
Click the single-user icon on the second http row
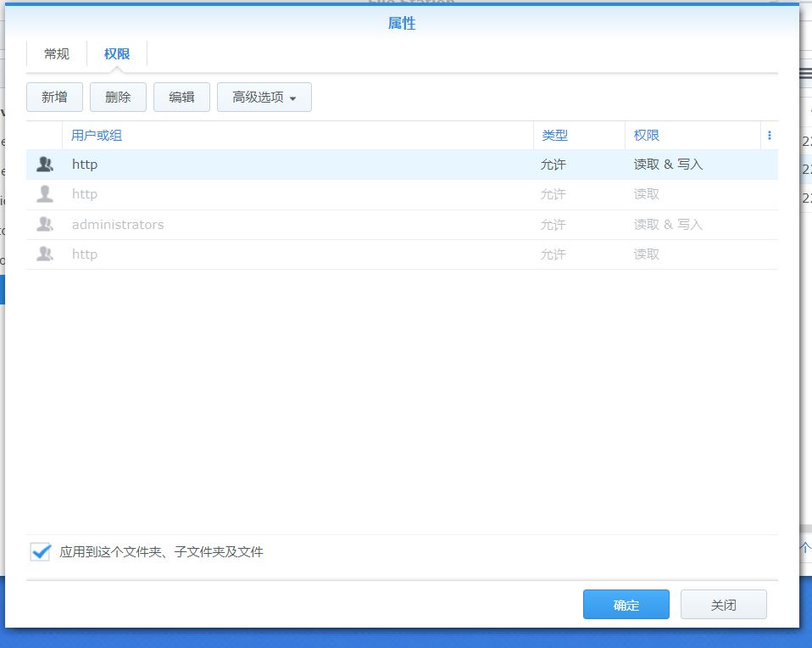tap(43, 194)
